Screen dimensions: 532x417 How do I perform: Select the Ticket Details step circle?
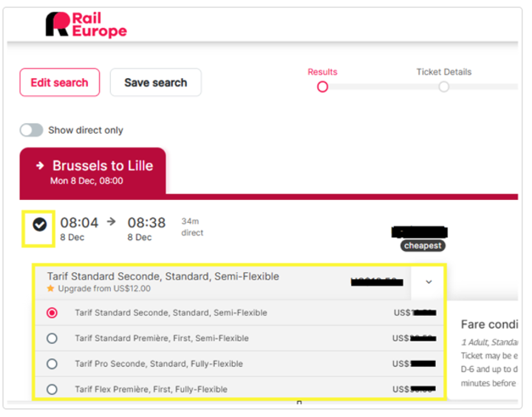pyautogui.click(x=444, y=87)
